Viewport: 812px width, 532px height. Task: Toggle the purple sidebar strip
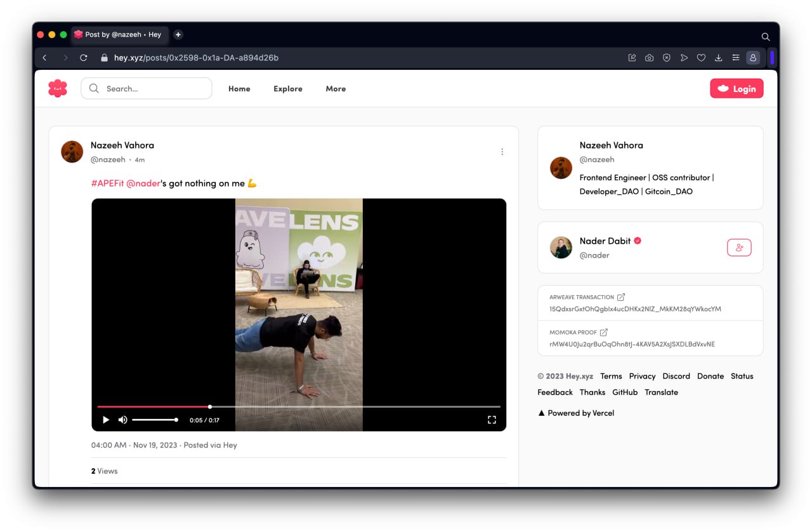tap(772, 58)
